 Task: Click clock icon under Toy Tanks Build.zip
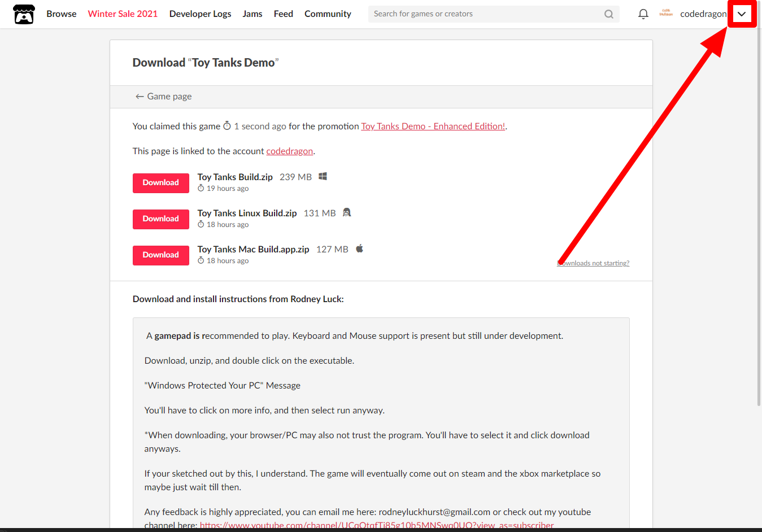click(201, 188)
